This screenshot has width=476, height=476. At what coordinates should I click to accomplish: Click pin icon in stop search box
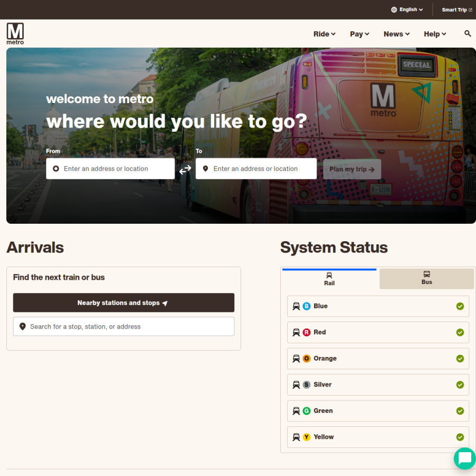(x=22, y=326)
